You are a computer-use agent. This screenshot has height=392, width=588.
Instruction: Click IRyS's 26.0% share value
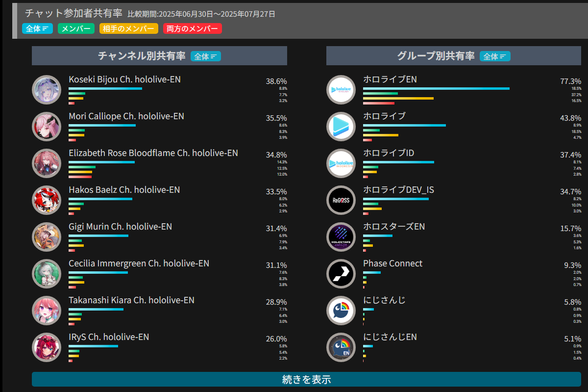pos(276,339)
